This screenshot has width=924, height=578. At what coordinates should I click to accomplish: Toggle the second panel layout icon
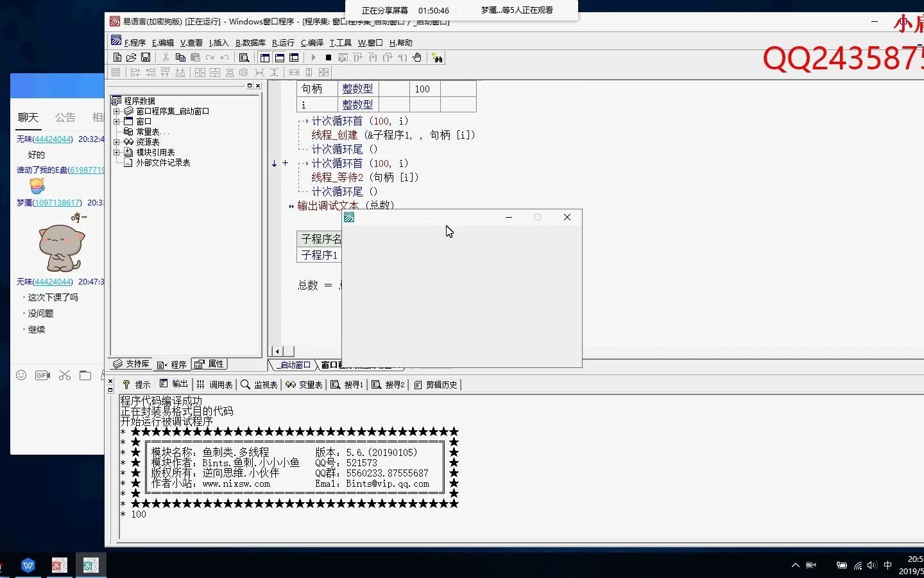(x=280, y=58)
